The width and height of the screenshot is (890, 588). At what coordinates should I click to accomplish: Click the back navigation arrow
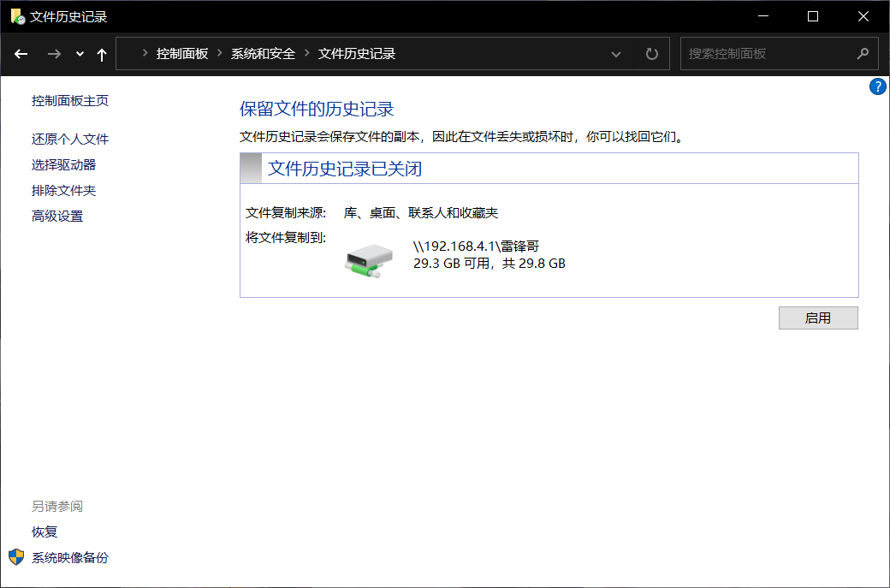[21, 53]
